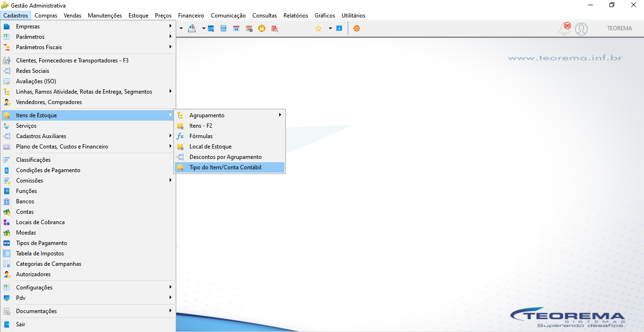Click the blue info speech bubble icon

click(x=339, y=28)
